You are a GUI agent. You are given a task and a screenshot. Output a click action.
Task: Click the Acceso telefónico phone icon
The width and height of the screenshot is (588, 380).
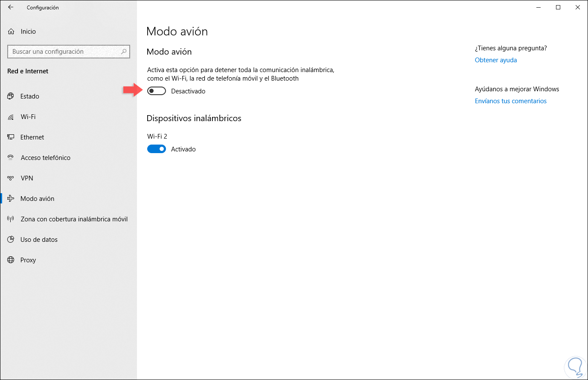(x=11, y=157)
